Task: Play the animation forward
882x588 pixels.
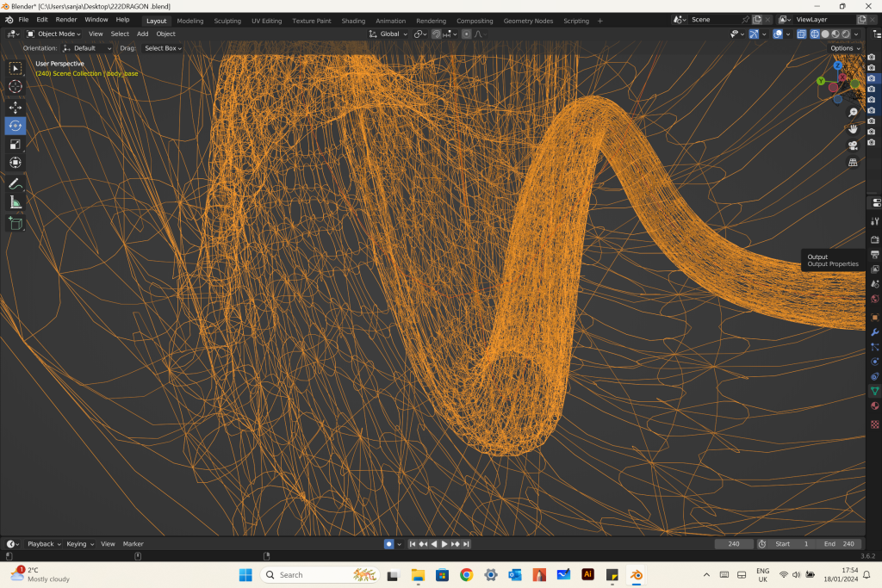Action: tap(444, 544)
